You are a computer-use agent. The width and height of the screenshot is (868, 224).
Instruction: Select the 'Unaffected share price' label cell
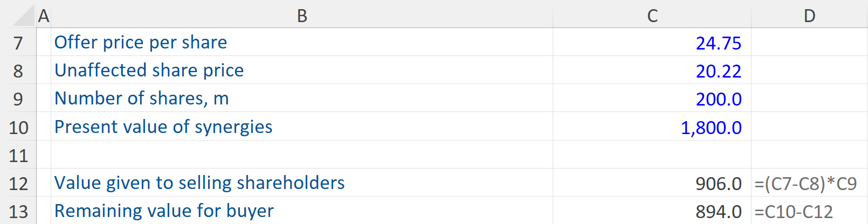pyautogui.click(x=149, y=71)
